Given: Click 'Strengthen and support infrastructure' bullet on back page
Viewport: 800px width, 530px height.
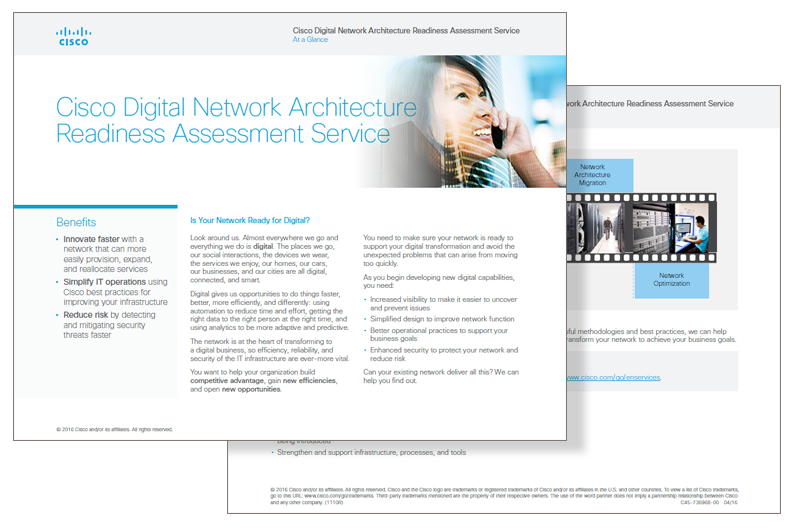Looking at the screenshot, I should (369, 452).
